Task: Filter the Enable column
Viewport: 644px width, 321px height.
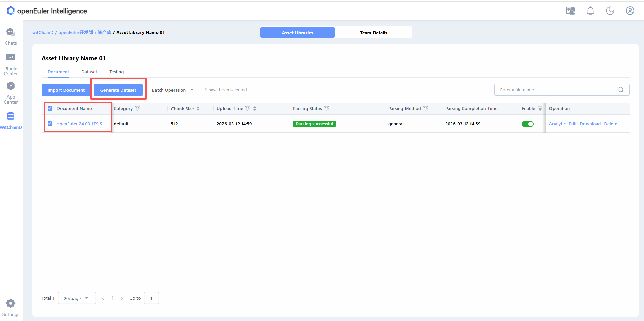Action: (x=540, y=108)
